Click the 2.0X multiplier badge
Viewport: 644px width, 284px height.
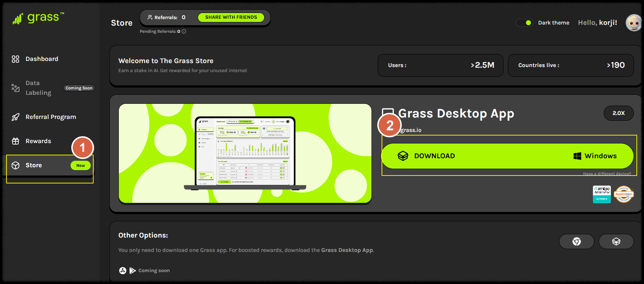[619, 113]
